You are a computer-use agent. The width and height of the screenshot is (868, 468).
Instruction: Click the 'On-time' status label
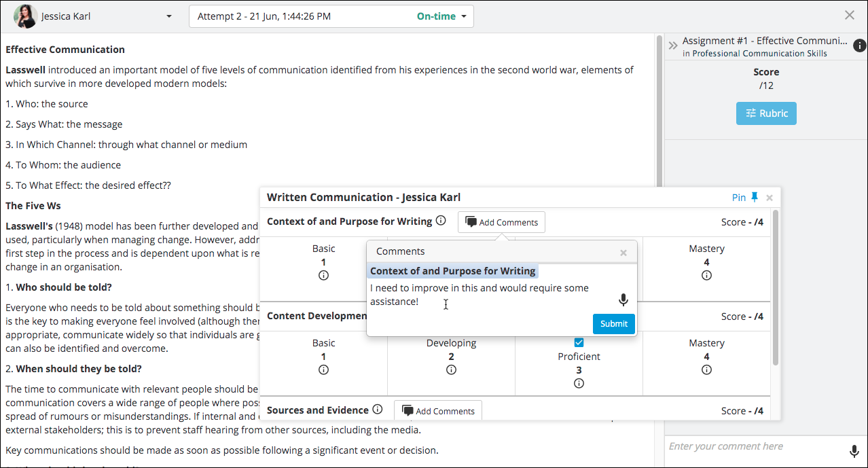436,16
